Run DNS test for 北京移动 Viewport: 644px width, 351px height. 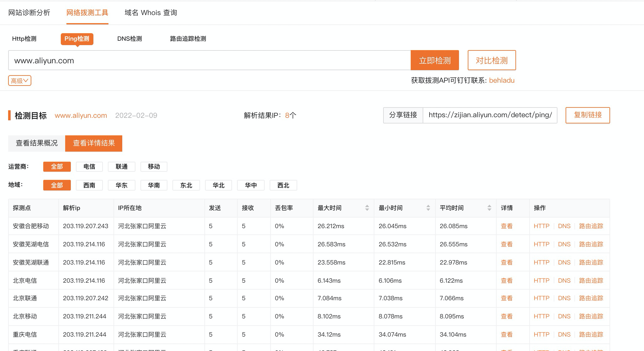pos(564,316)
